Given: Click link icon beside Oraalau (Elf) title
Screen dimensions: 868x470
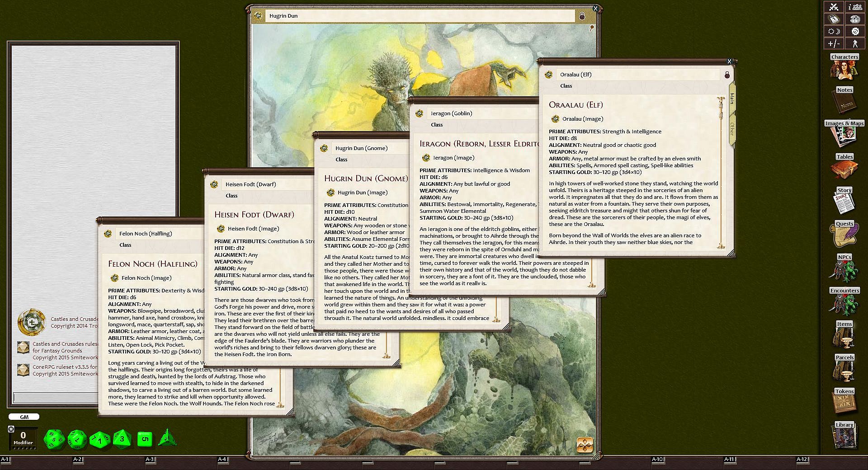Looking at the screenshot, I should 549,75.
